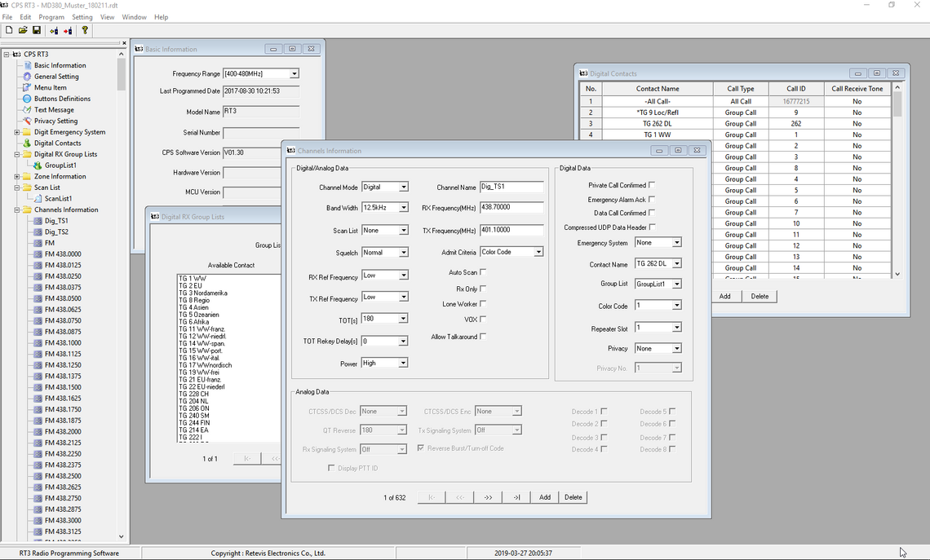The image size is (930, 560).
Task: Write data to radio using the red-arrow icon
Action: tap(68, 30)
